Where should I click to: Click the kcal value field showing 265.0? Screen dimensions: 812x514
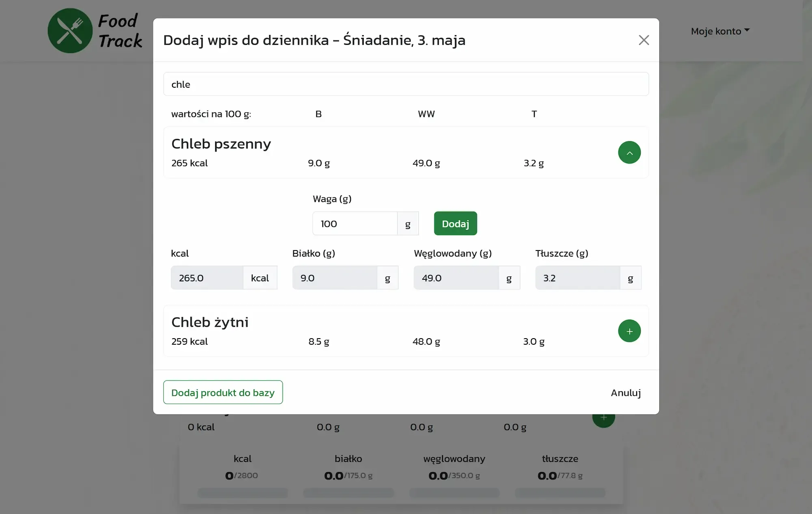pyautogui.click(x=207, y=278)
